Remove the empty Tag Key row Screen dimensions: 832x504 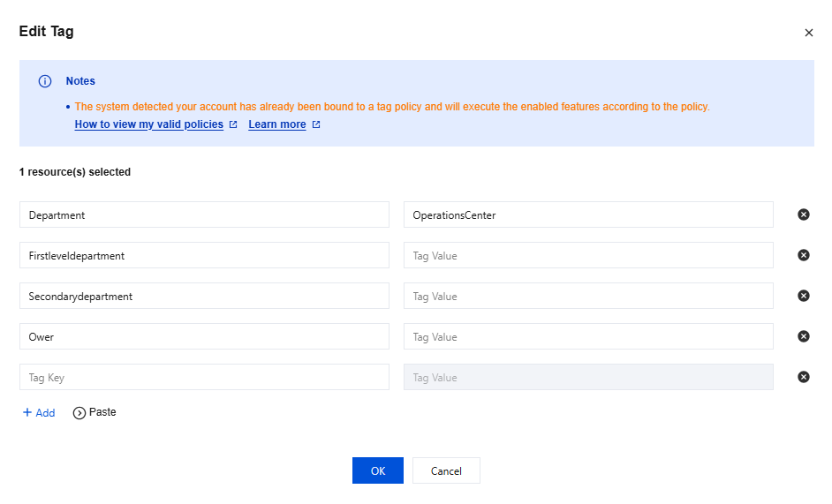804,377
